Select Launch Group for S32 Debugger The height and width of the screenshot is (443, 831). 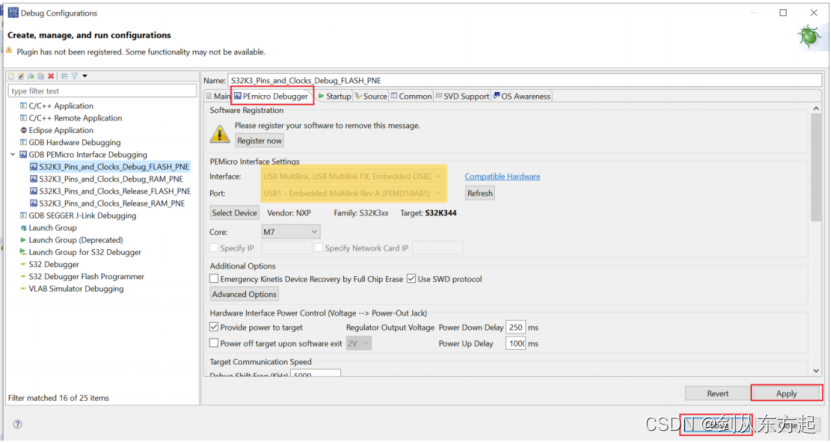point(85,252)
